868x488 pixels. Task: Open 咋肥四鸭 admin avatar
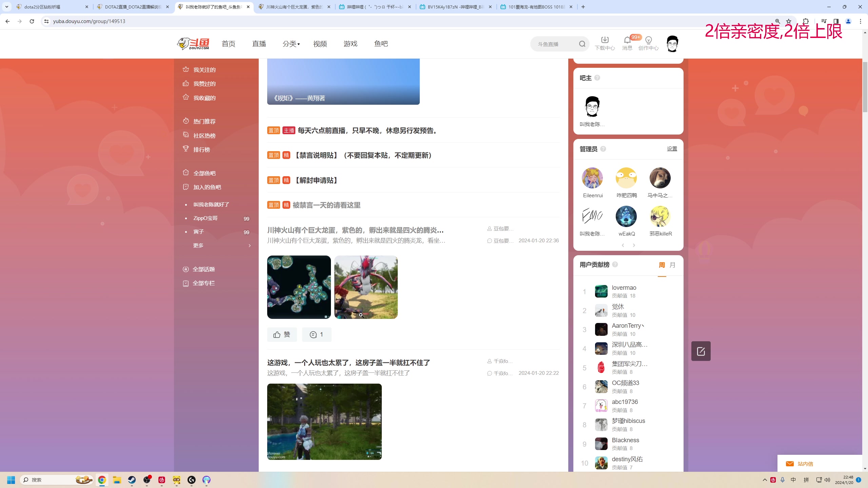(x=626, y=178)
